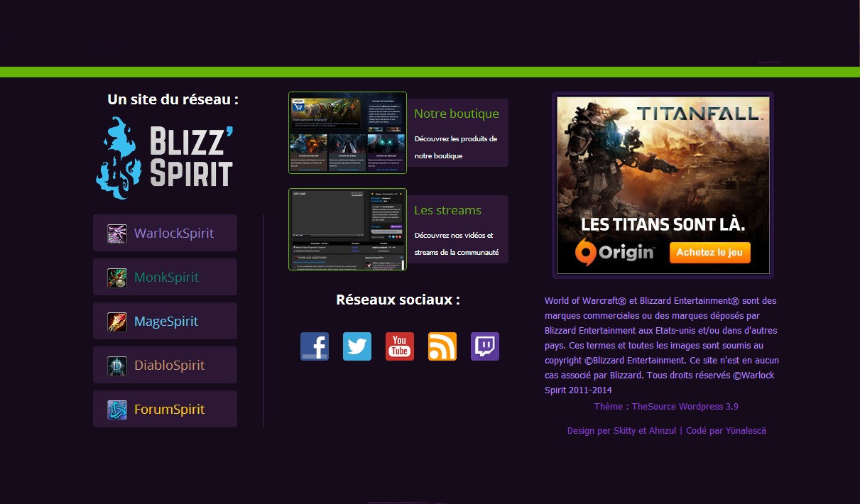Open the ForumSpirit text link

tap(169, 410)
